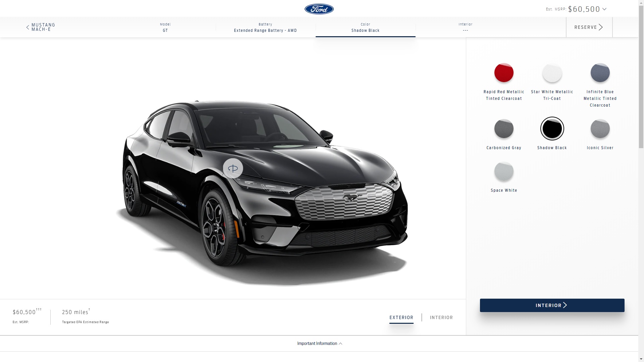Open the Battery configuration selector
This screenshot has width=644, height=362.
(265, 27)
